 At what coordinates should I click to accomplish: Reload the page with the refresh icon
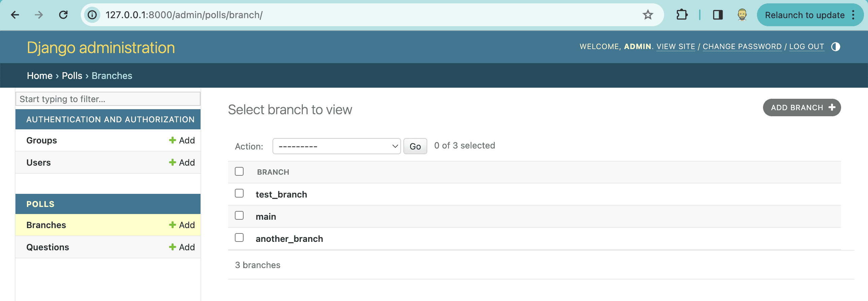coord(63,15)
